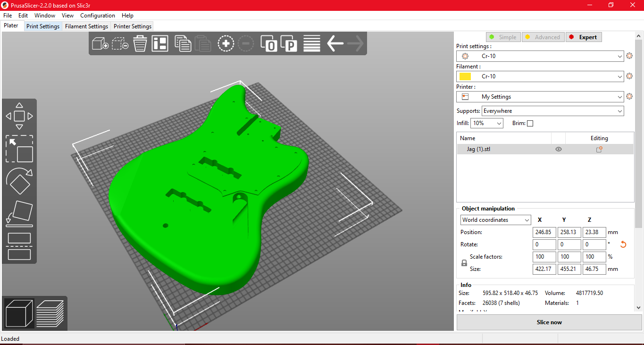The height and width of the screenshot is (345, 644).
Task: Toggle the scale factors lock
Action: click(x=464, y=263)
